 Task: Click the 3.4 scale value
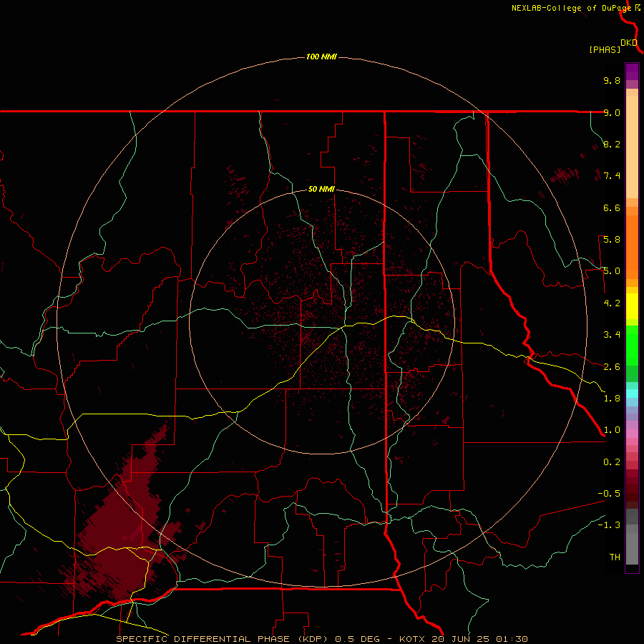click(612, 335)
